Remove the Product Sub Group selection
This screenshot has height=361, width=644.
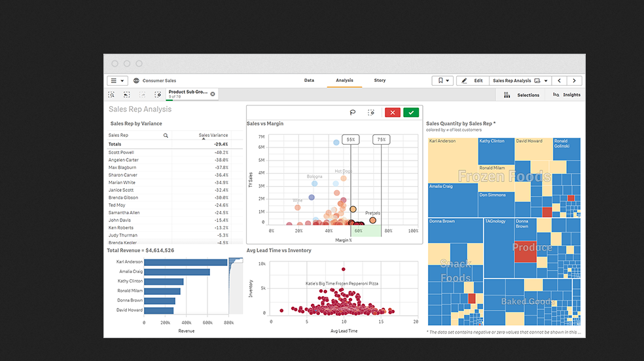coord(213,94)
